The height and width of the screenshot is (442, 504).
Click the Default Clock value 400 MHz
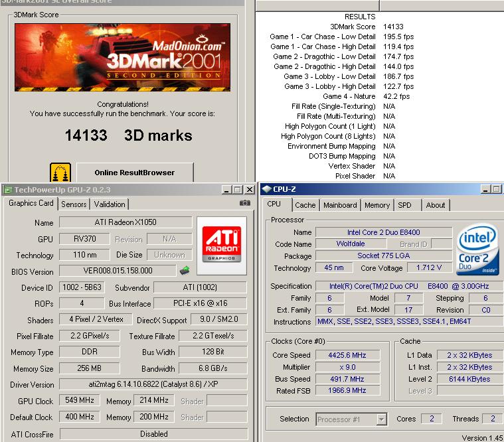(80, 417)
